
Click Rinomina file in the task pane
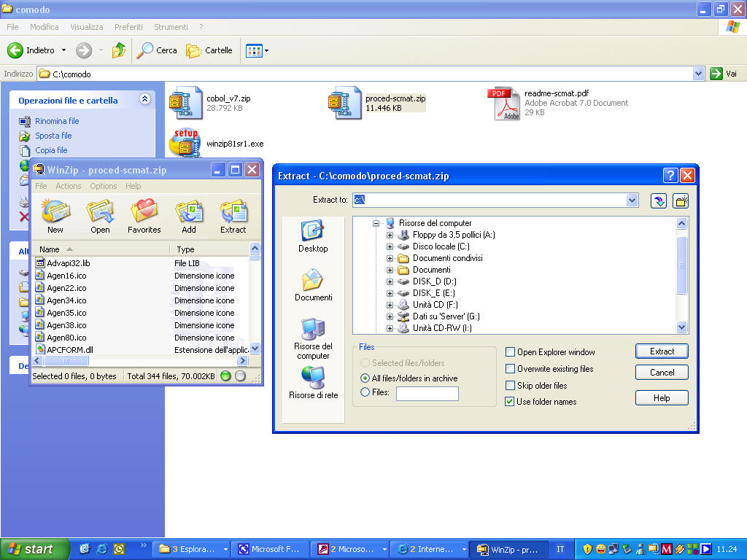[57, 121]
